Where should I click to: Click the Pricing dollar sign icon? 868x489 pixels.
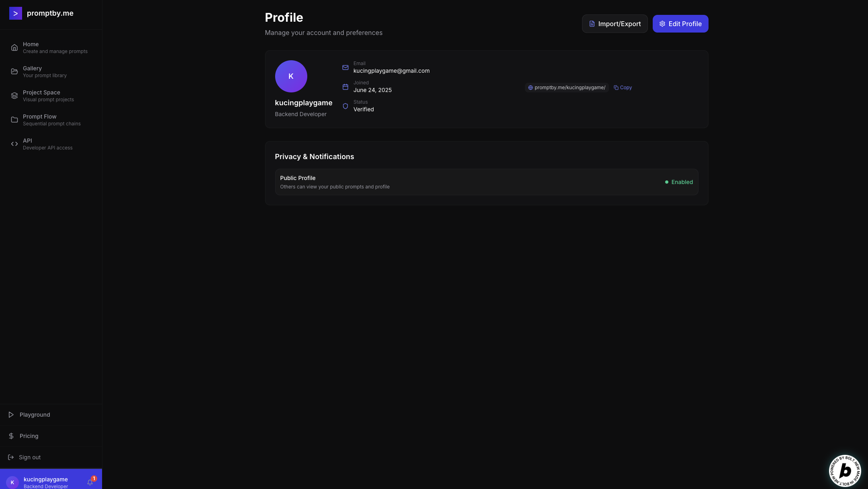point(11,436)
